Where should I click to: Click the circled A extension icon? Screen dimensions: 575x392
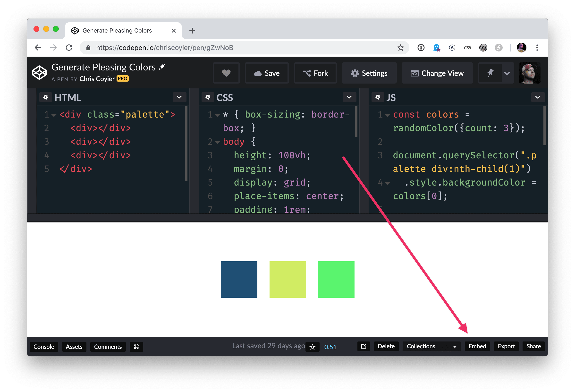452,48
